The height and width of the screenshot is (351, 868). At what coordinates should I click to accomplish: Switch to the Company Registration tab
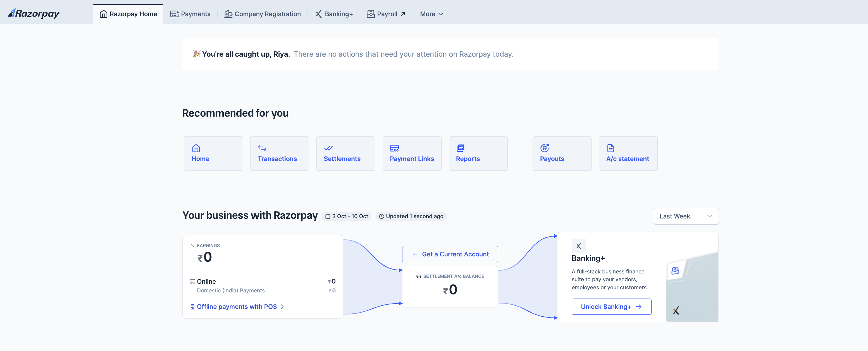pyautogui.click(x=263, y=14)
